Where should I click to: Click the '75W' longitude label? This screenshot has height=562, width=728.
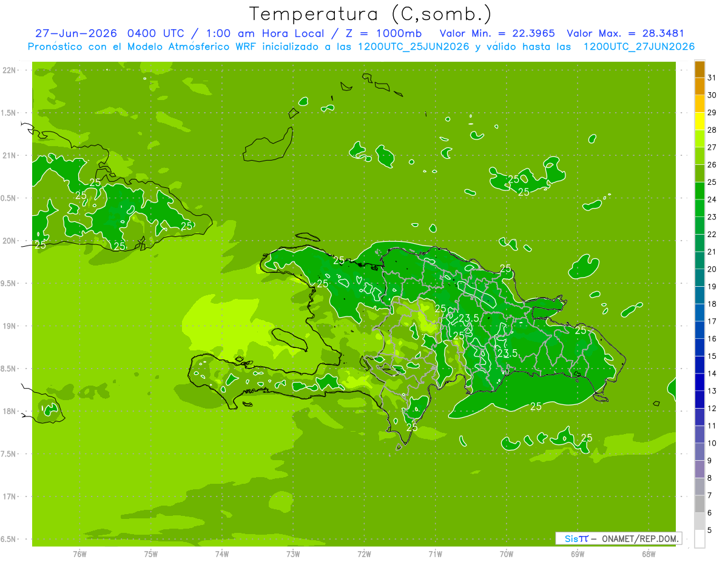(151, 554)
